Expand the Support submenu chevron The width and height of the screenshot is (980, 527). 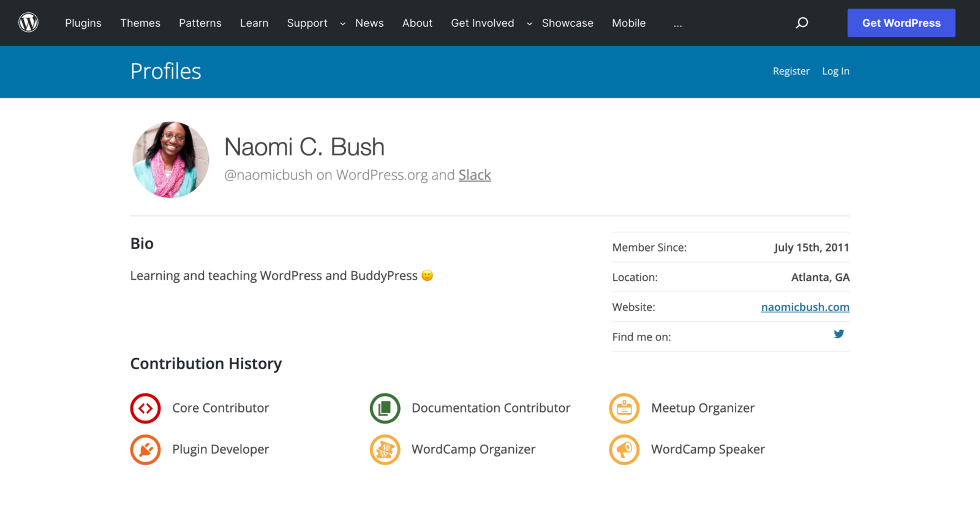pyautogui.click(x=342, y=24)
